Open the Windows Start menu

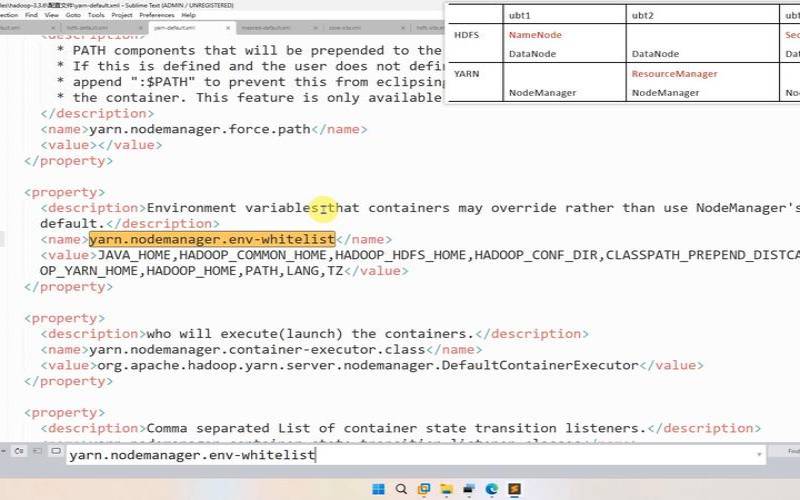[378, 489]
